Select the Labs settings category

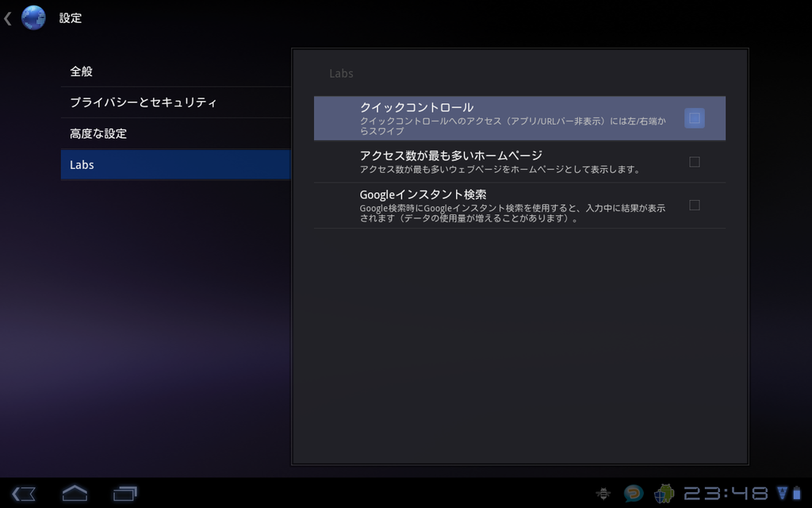tap(175, 165)
